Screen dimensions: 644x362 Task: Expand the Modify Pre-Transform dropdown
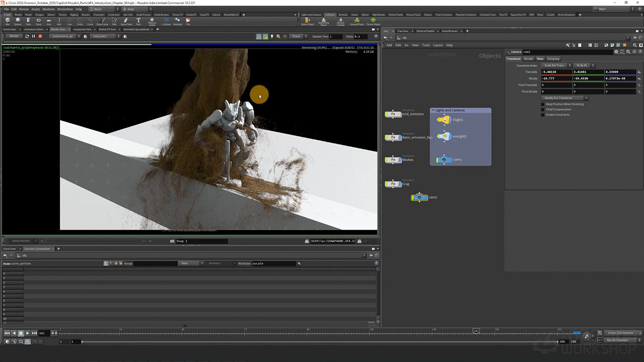[565, 98]
